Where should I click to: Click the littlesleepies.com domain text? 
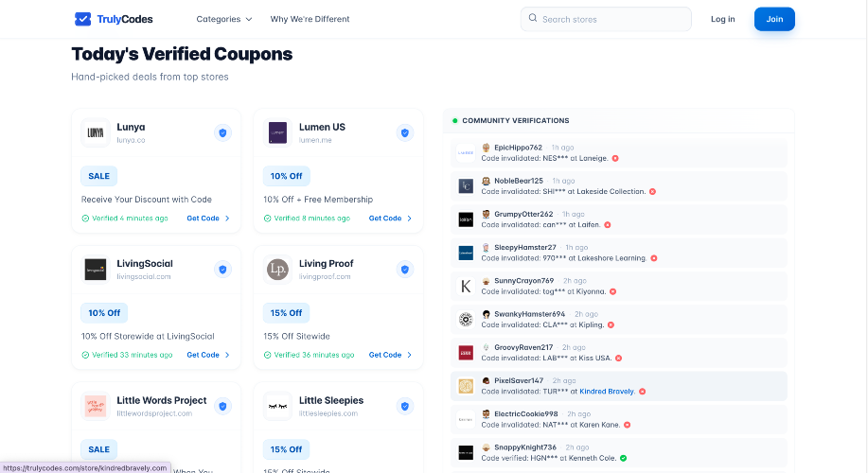tap(328, 413)
